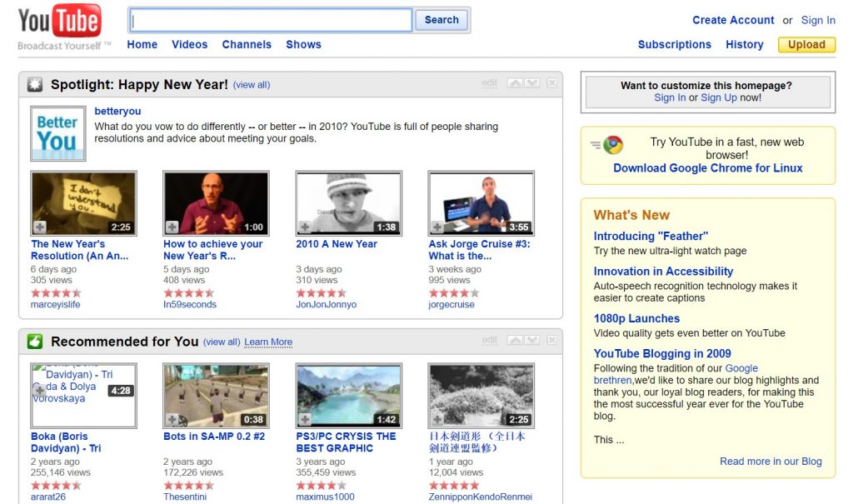
Task: Click the Spotlight module's star icon
Action: point(33,83)
